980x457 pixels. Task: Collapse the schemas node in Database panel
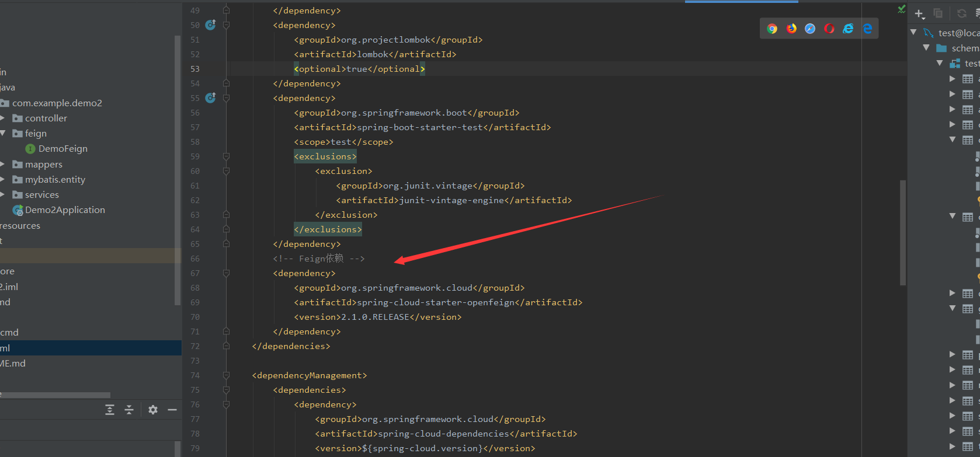pos(927,47)
